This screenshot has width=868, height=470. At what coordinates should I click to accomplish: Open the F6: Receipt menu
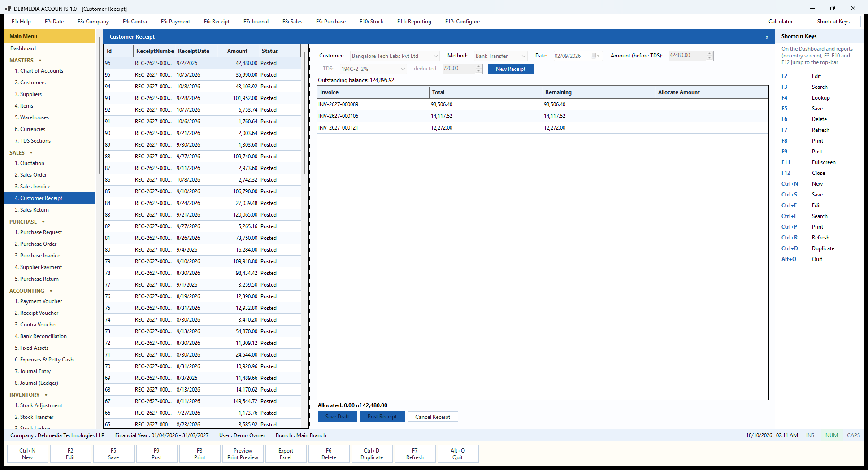(x=217, y=22)
